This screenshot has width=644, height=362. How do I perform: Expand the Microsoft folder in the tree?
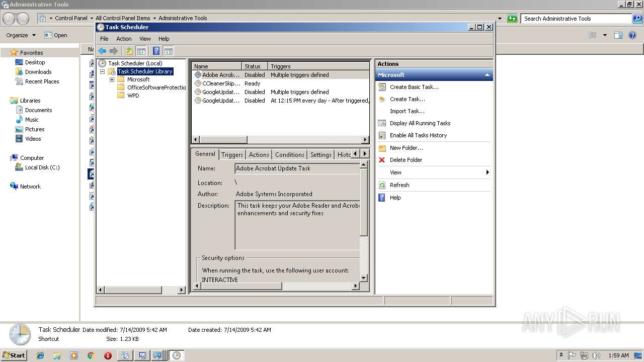(x=112, y=79)
